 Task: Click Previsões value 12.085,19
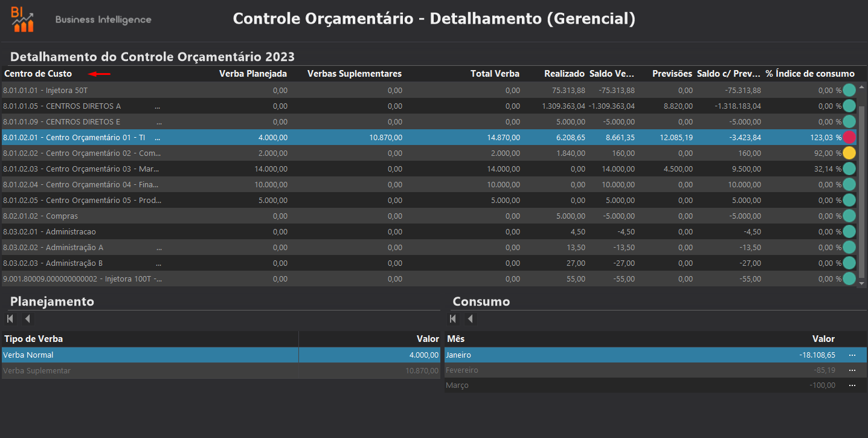pos(675,137)
